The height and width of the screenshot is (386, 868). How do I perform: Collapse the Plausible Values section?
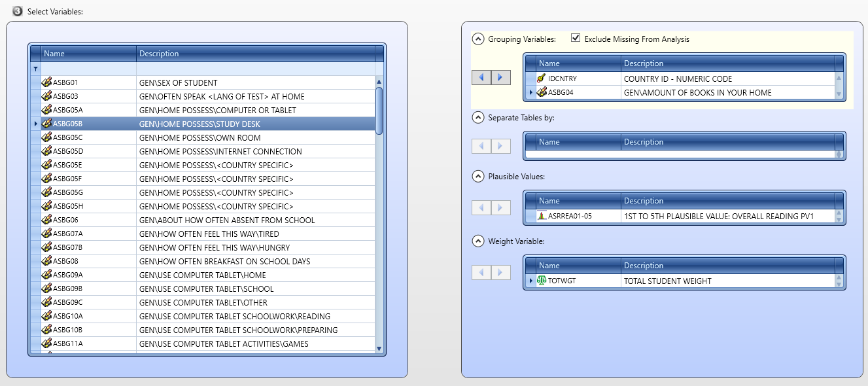coord(478,177)
